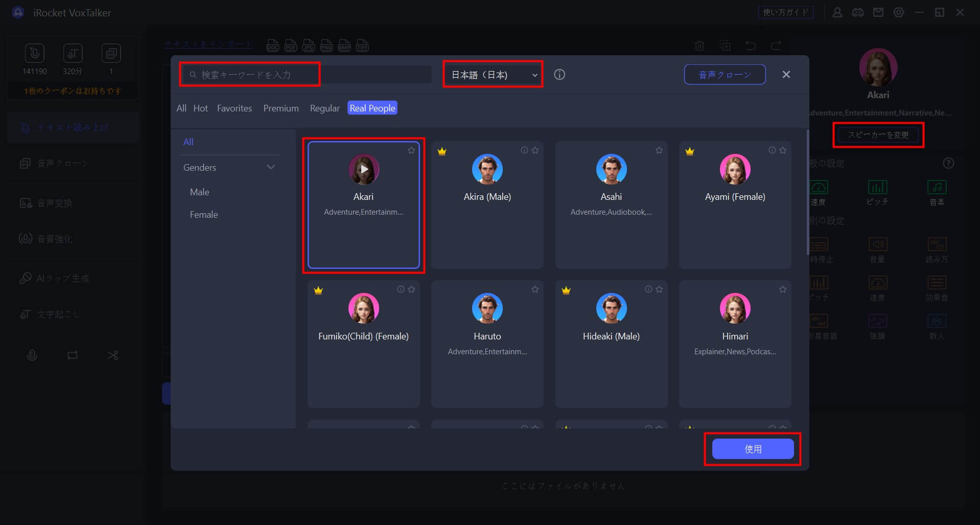
Task: Favorite the Himari voice star
Action: pyautogui.click(x=783, y=289)
